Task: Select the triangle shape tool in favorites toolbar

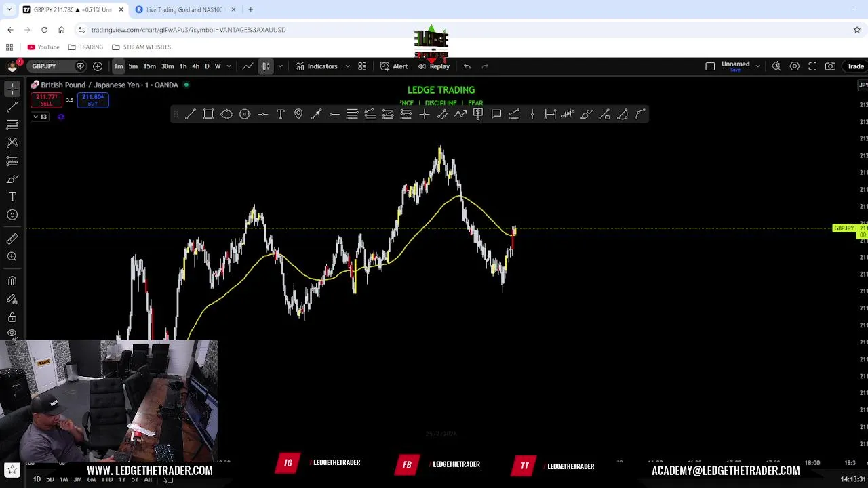Action: [x=623, y=115]
